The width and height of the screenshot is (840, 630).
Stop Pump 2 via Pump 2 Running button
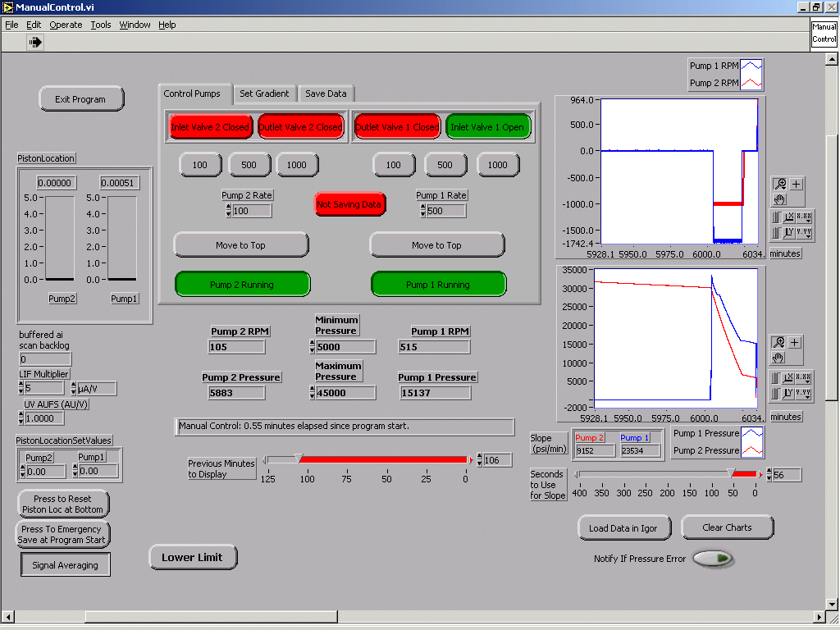click(x=242, y=285)
